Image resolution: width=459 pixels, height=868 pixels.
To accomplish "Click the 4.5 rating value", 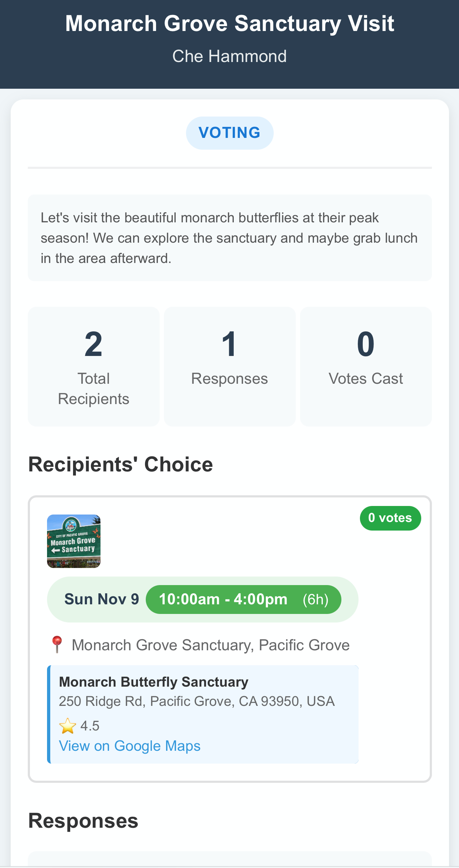I will [x=90, y=726].
